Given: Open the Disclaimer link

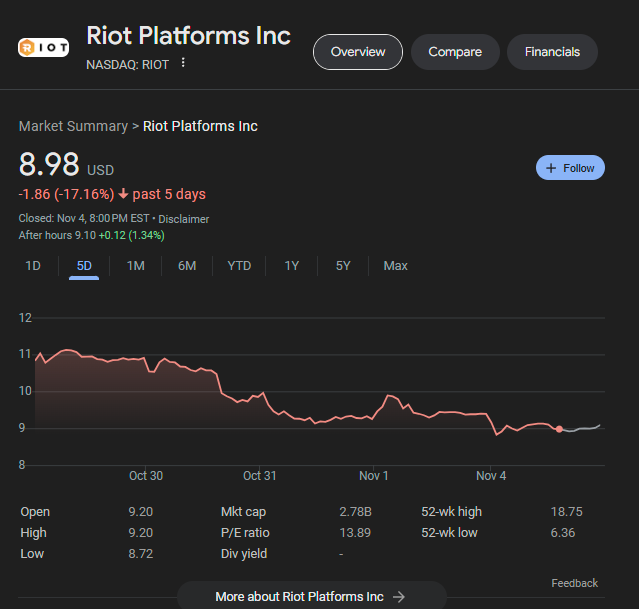Looking at the screenshot, I should 183,219.
